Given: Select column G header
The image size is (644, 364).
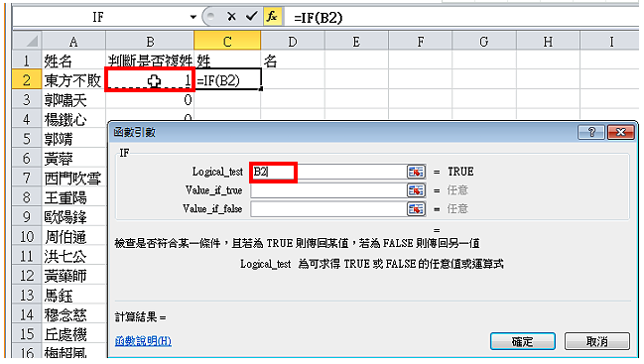Looking at the screenshot, I should coord(484,42).
